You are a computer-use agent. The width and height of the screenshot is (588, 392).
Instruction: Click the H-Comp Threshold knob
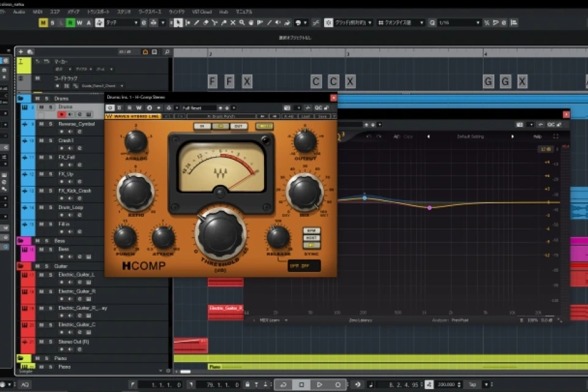tap(221, 233)
